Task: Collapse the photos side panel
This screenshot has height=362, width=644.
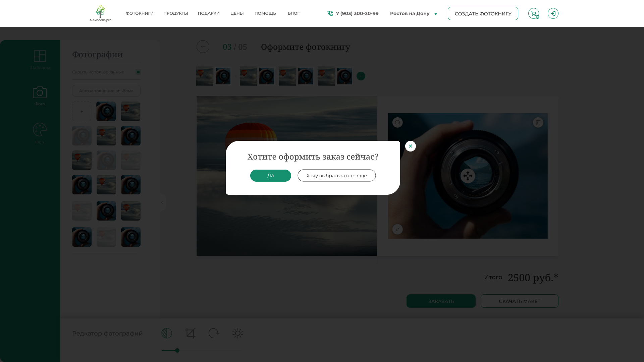Action: (162, 202)
